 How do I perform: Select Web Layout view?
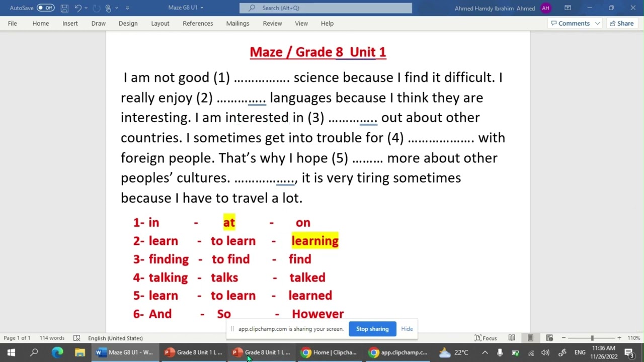[549, 338]
